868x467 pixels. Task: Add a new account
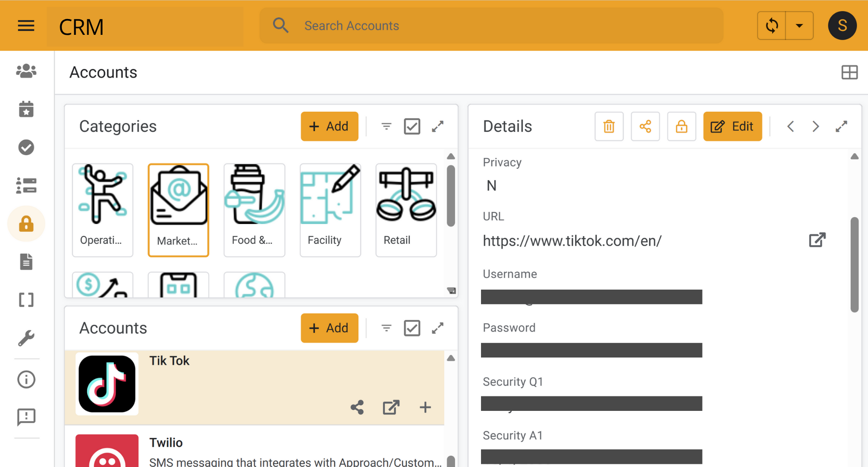pos(330,328)
